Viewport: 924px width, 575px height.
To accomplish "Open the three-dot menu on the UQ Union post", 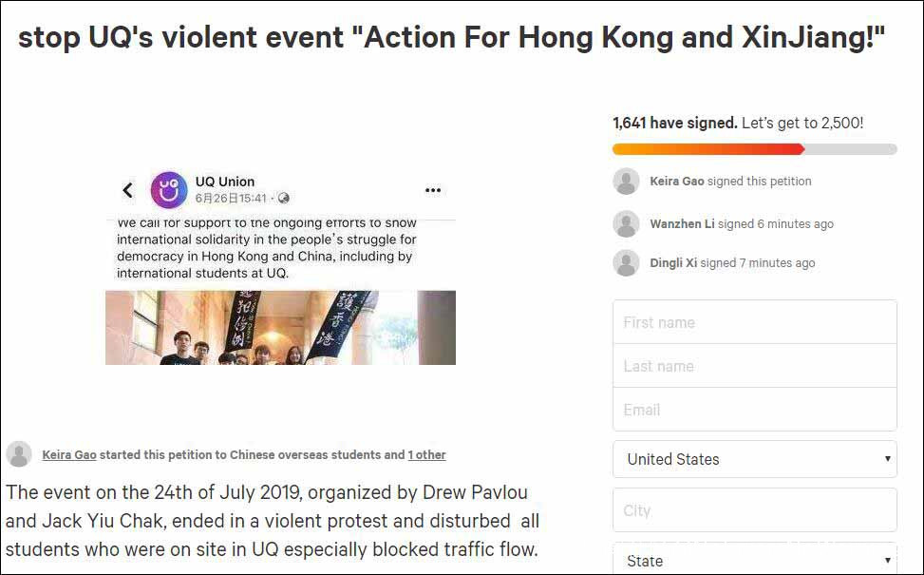I will (433, 190).
